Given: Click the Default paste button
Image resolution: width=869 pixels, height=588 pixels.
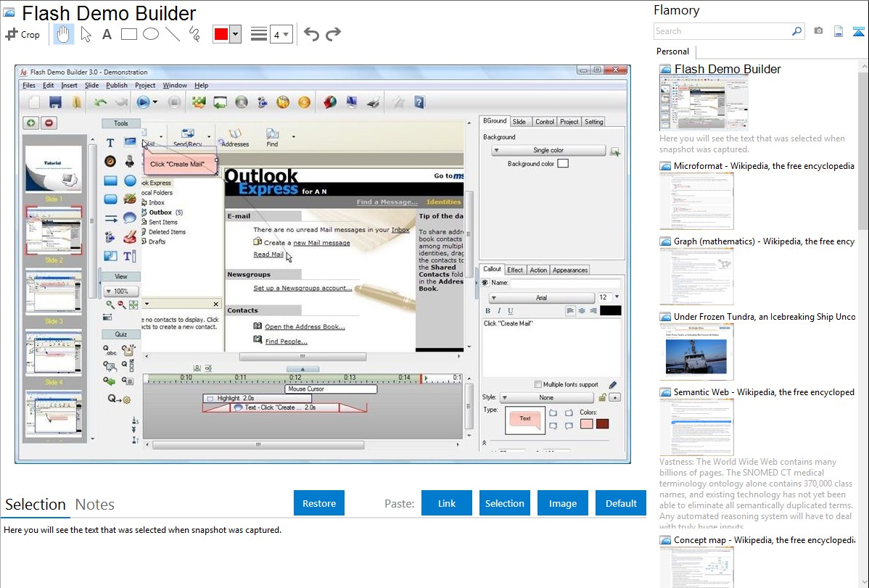Looking at the screenshot, I should (x=621, y=503).
